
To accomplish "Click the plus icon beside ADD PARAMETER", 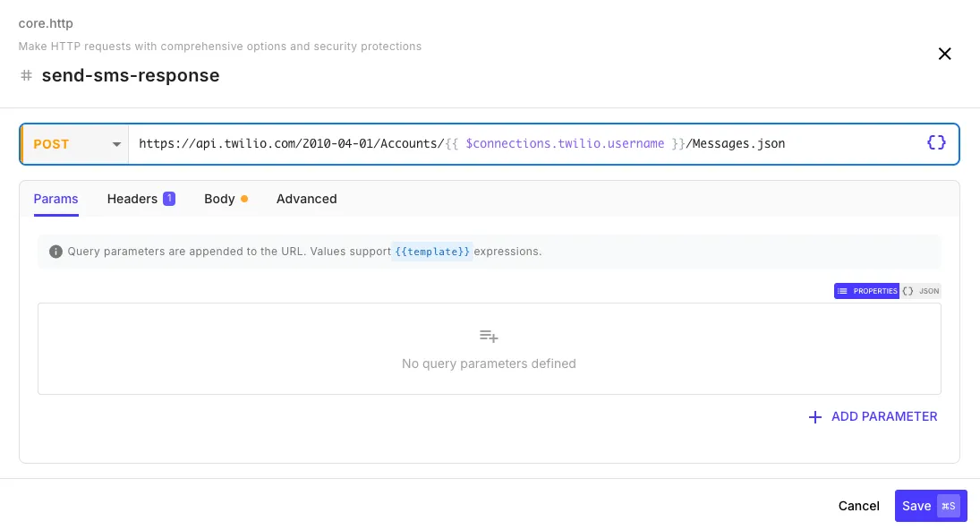I will click(x=814, y=417).
